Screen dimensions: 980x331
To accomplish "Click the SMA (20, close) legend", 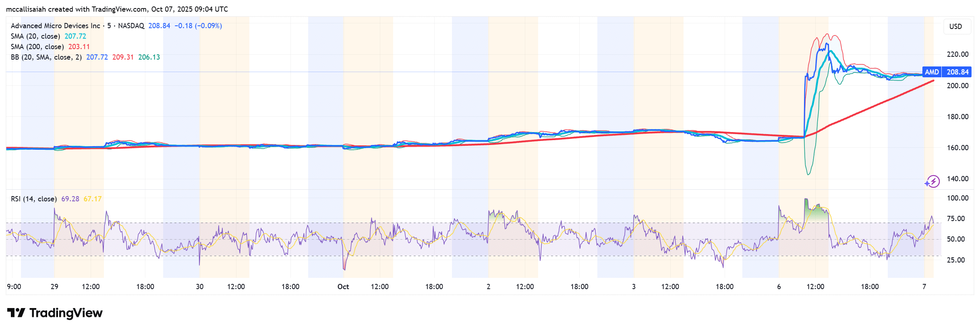I will [x=35, y=36].
